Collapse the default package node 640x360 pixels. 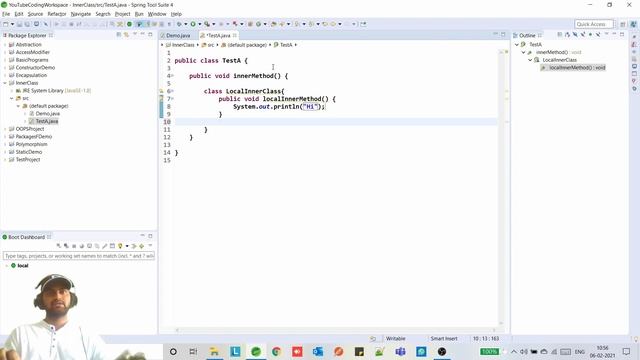pos(18,106)
